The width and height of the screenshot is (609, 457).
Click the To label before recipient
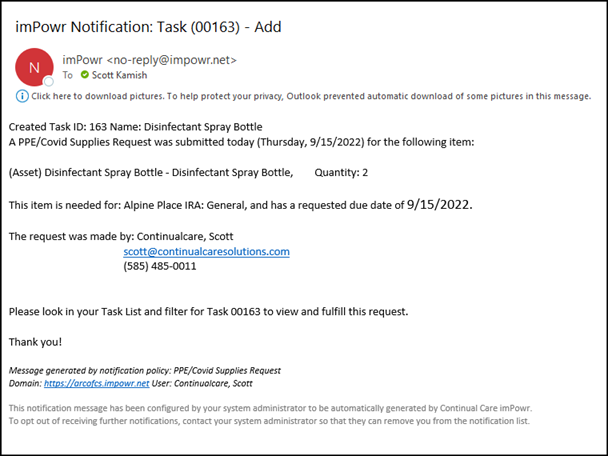(x=68, y=75)
